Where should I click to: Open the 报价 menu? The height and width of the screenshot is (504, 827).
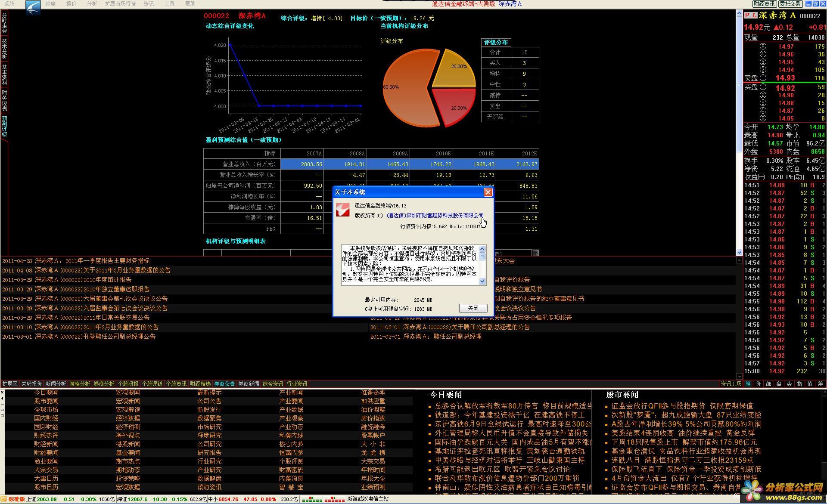click(x=71, y=3)
